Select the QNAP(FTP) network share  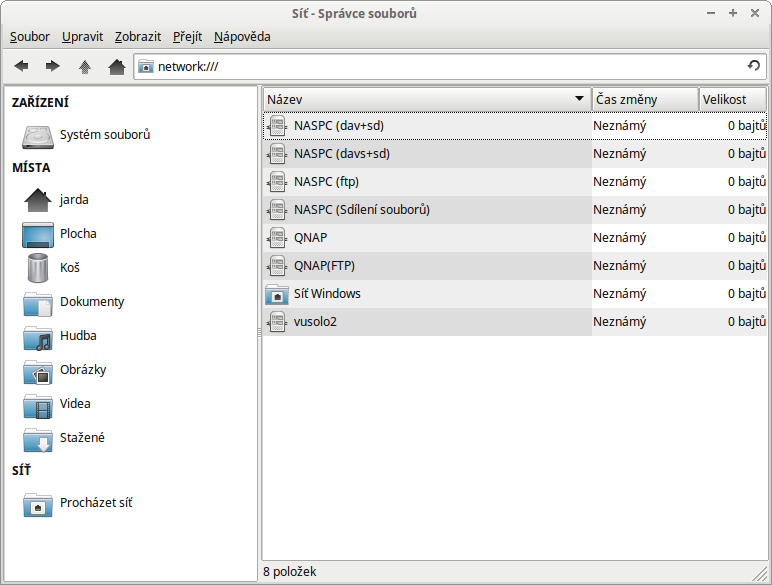(324, 266)
